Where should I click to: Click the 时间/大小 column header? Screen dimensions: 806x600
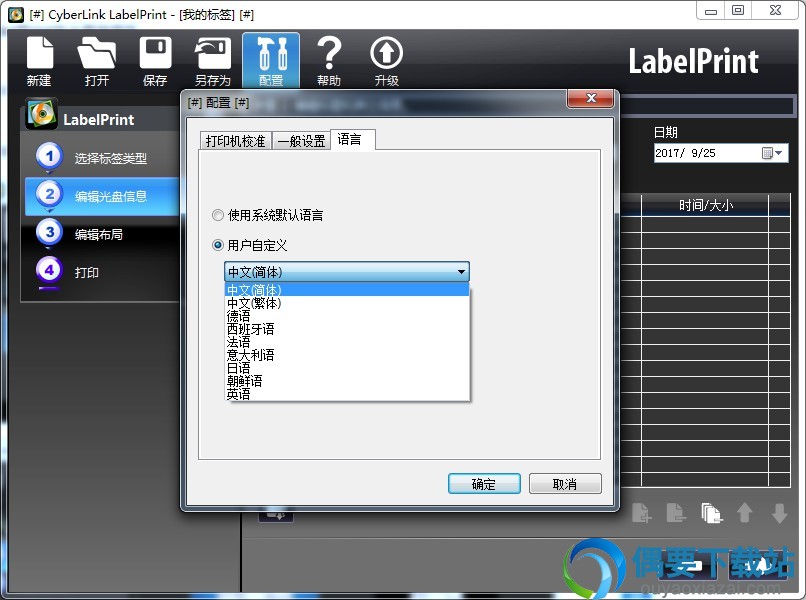pos(705,206)
